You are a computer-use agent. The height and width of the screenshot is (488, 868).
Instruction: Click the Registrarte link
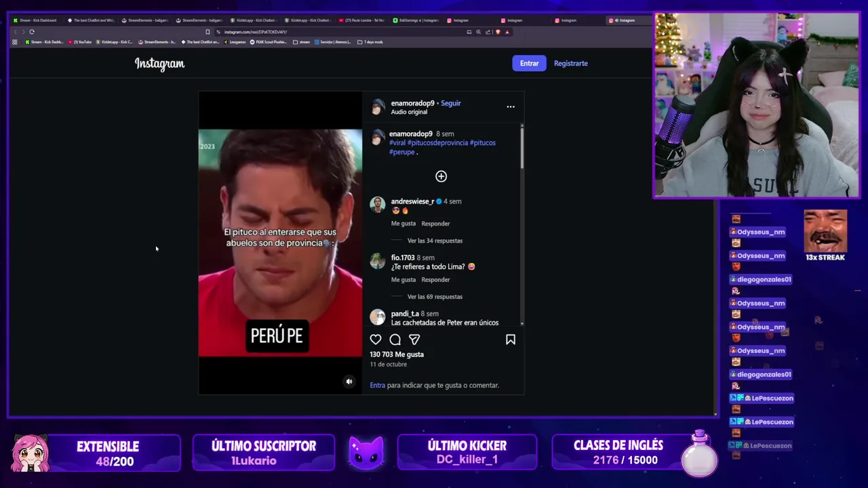point(571,63)
